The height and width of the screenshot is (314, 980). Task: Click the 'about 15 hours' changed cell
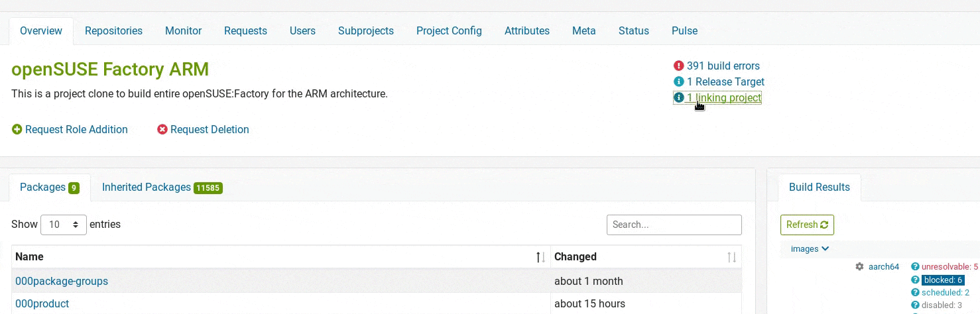click(x=646, y=303)
